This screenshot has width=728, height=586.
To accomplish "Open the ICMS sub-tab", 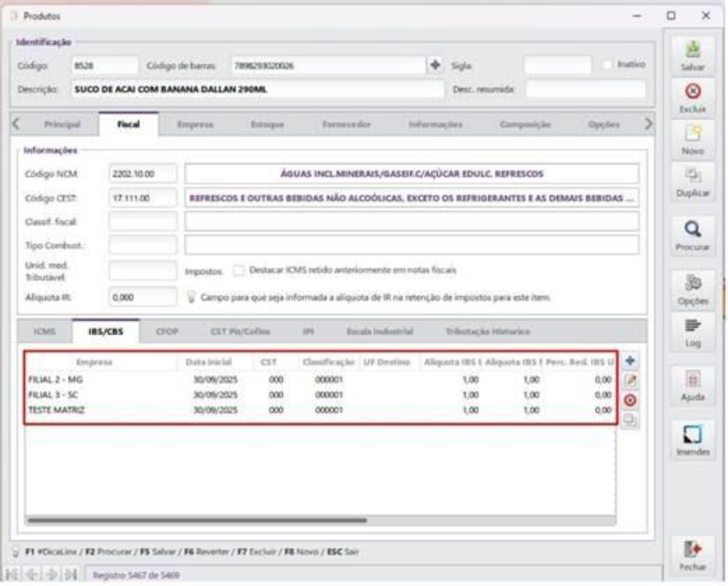I will coord(45,331).
